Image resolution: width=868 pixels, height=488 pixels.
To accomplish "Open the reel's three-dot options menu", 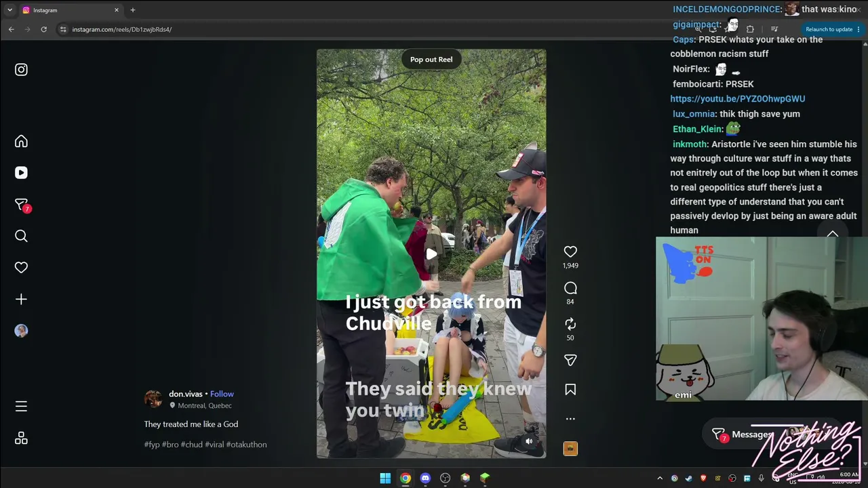I will click(570, 419).
